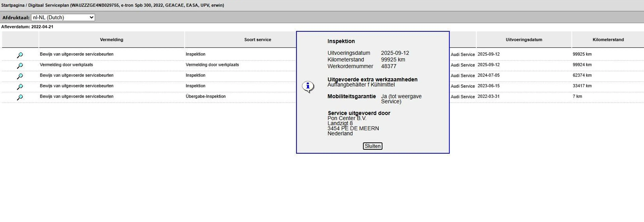
Task: Click Audi Service cell in 2022-03-31 row
Action: (463, 97)
